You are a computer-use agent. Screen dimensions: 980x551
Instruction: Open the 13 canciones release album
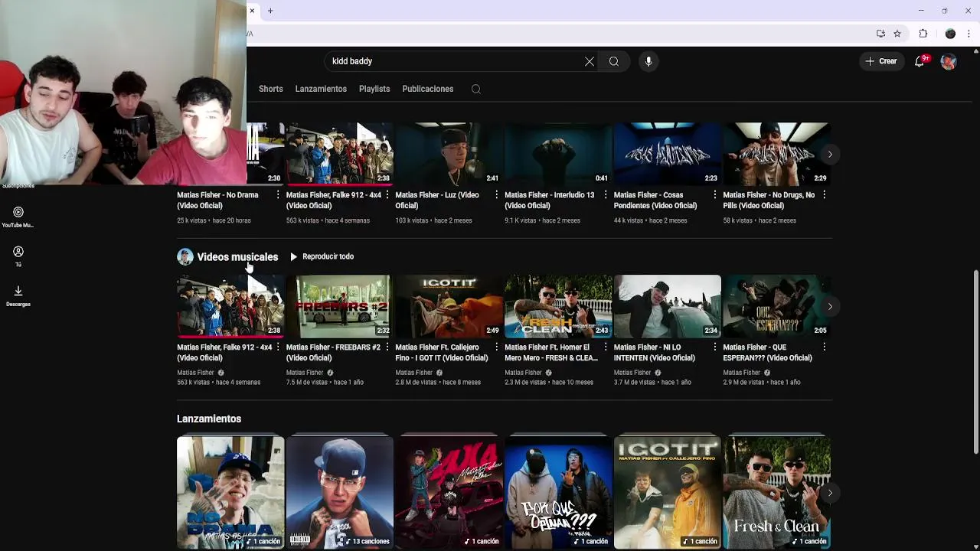tap(339, 493)
